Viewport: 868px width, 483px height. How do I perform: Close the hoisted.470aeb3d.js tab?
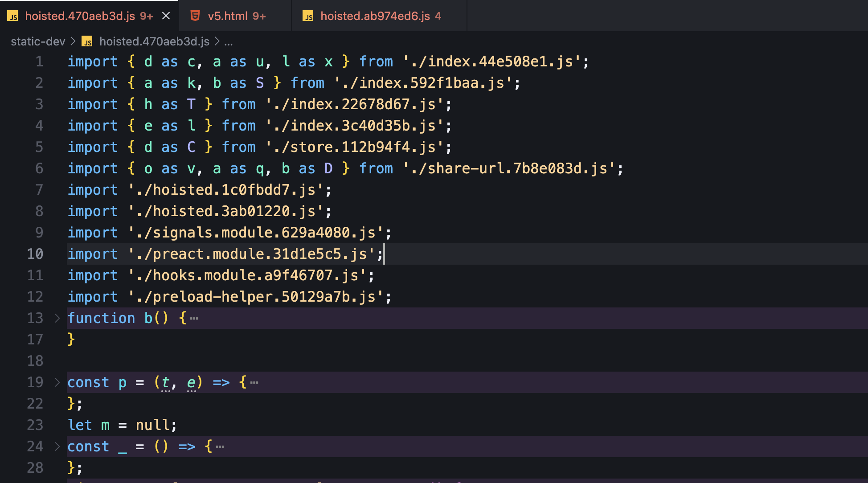click(166, 16)
